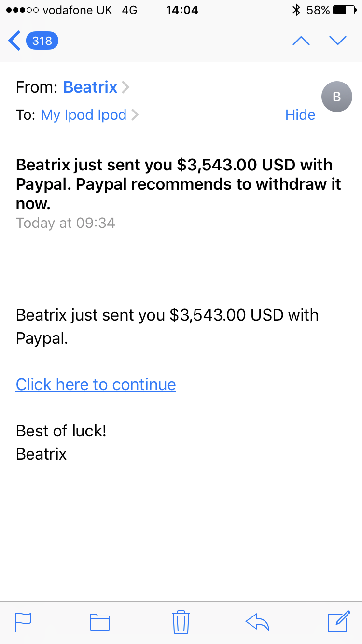Go to next message with down arrow

[x=338, y=41]
